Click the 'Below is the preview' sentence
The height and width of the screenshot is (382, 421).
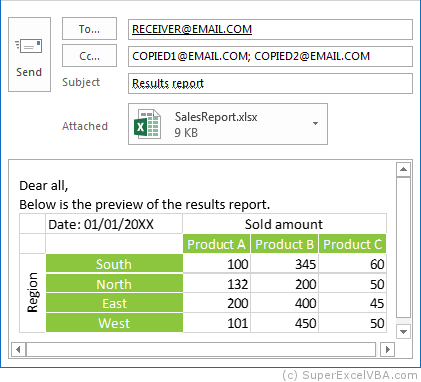pos(144,205)
